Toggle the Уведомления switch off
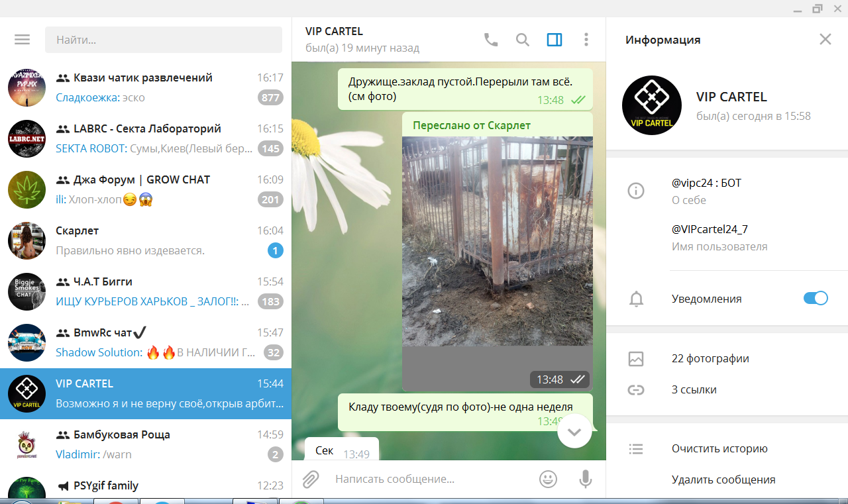 coord(816,298)
